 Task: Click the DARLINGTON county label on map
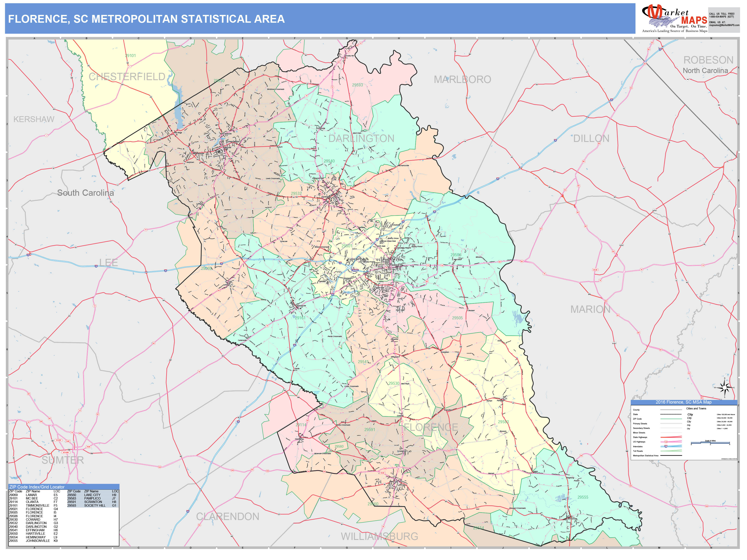(x=361, y=138)
